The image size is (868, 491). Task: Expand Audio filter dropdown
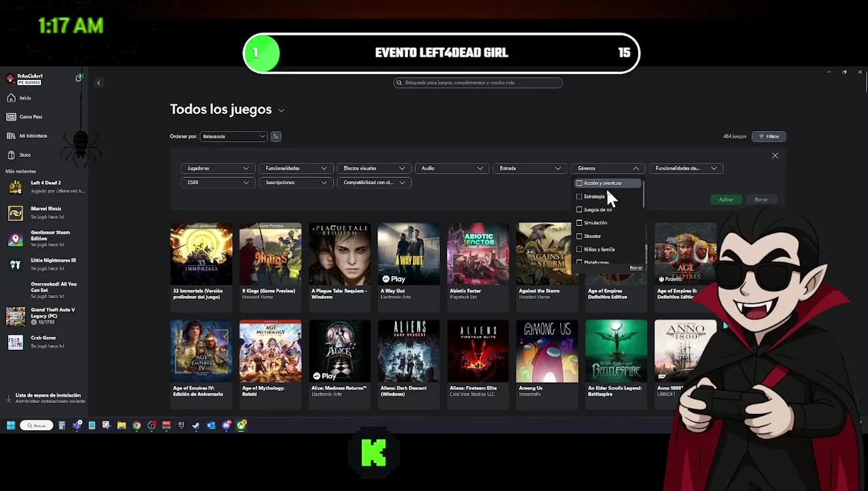pyautogui.click(x=452, y=168)
